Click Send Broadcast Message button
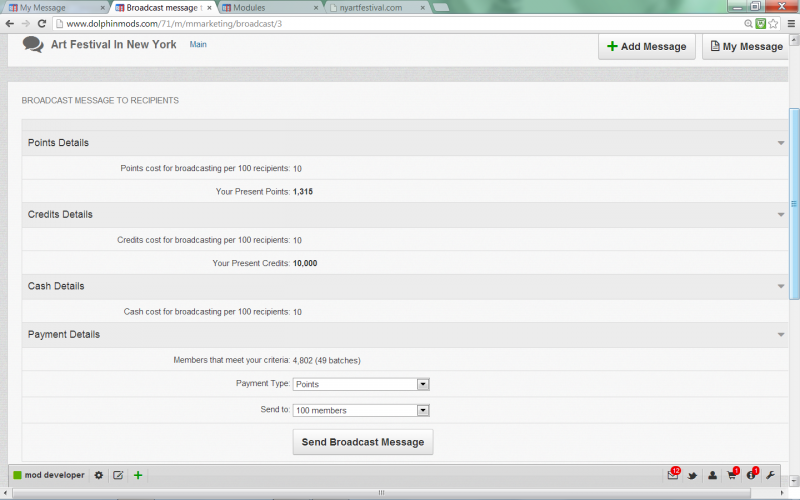The height and width of the screenshot is (500, 800). click(x=363, y=442)
